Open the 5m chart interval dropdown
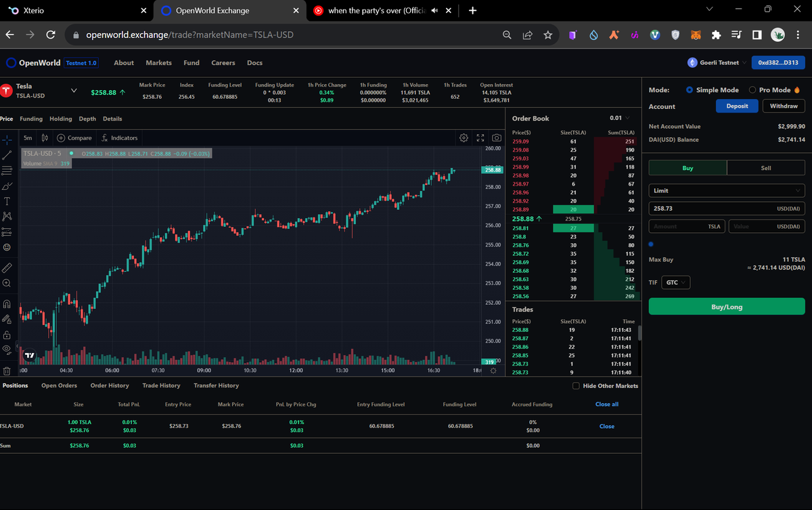The height and width of the screenshot is (510, 812). (28, 137)
